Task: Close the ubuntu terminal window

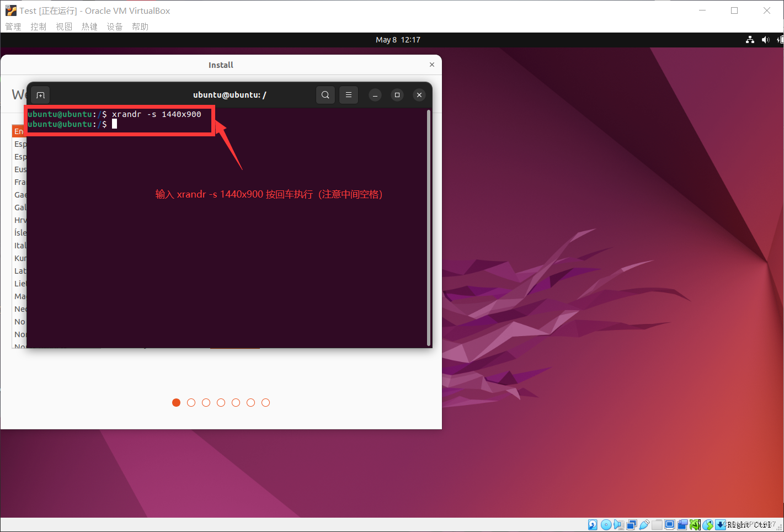Action: (419, 95)
